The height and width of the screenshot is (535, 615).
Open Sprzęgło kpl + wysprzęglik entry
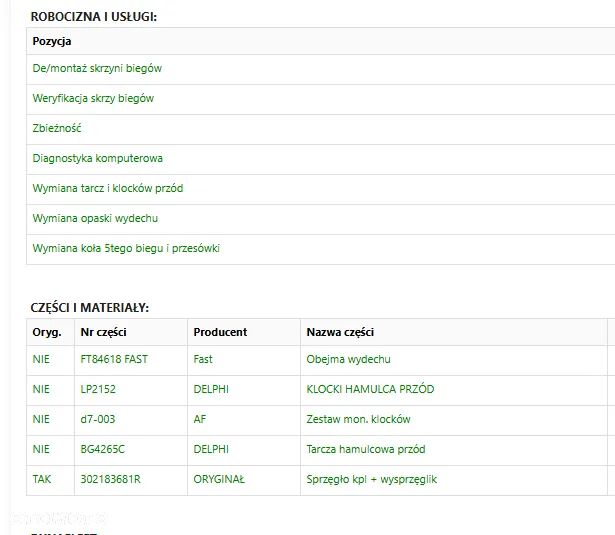371,479
